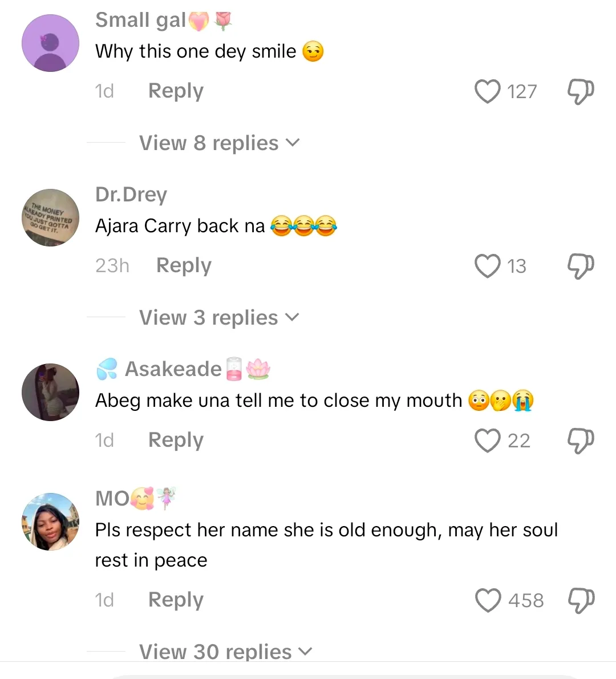The image size is (616, 679).
Task: Reply to MO's comment
Action: tap(176, 600)
